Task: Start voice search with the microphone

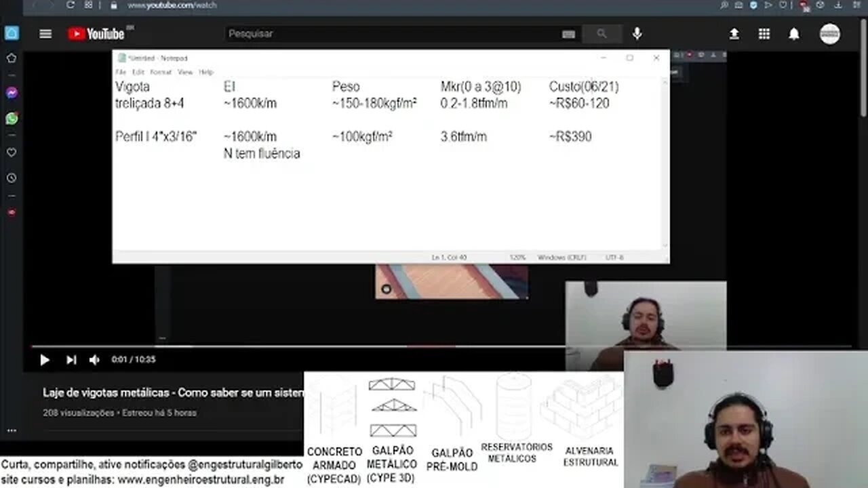Action: (637, 34)
